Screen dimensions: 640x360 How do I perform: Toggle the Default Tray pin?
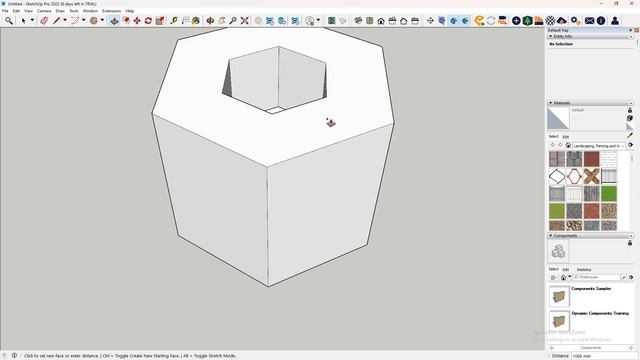(631, 30)
